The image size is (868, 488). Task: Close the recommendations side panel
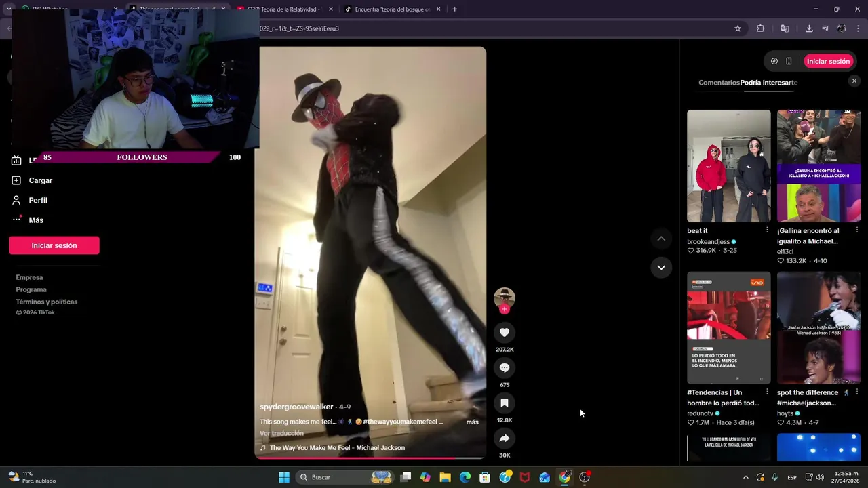pyautogui.click(x=854, y=81)
